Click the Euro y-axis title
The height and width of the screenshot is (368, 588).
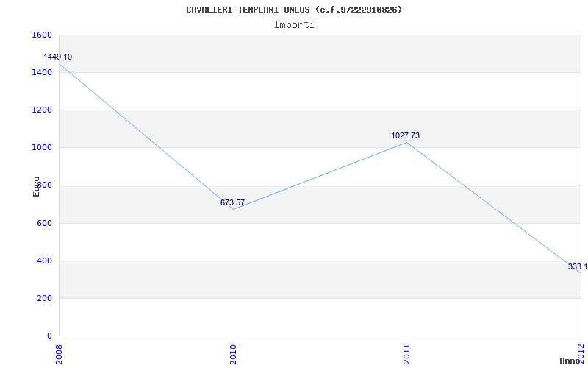coord(36,186)
